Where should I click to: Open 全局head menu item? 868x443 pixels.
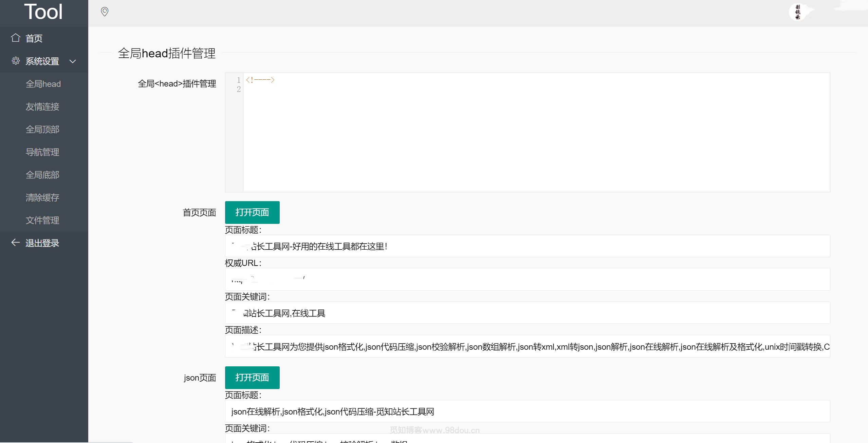click(43, 84)
